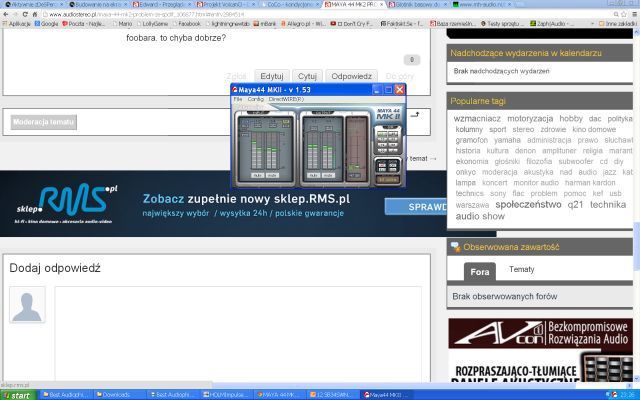Open the Maya44 MKII taskbar item
The height and width of the screenshot is (400, 640).
coord(386,395)
